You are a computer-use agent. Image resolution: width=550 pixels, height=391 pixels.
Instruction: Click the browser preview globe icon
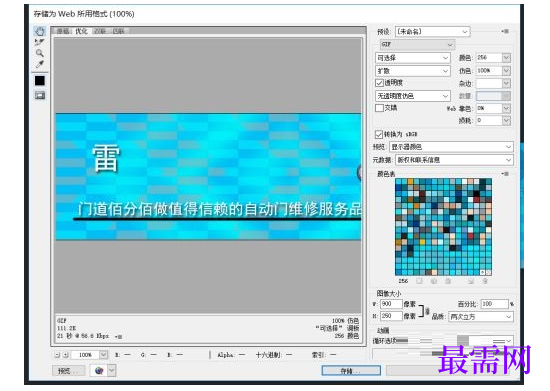tap(99, 370)
